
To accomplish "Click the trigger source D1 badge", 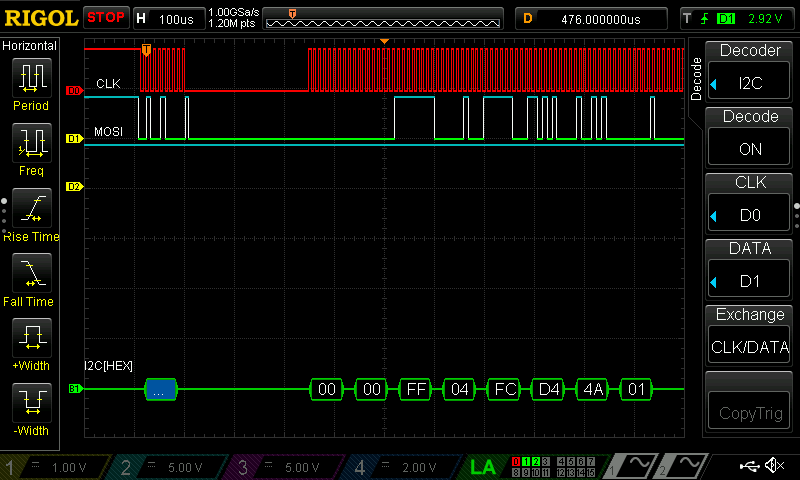I will click(x=726, y=19).
